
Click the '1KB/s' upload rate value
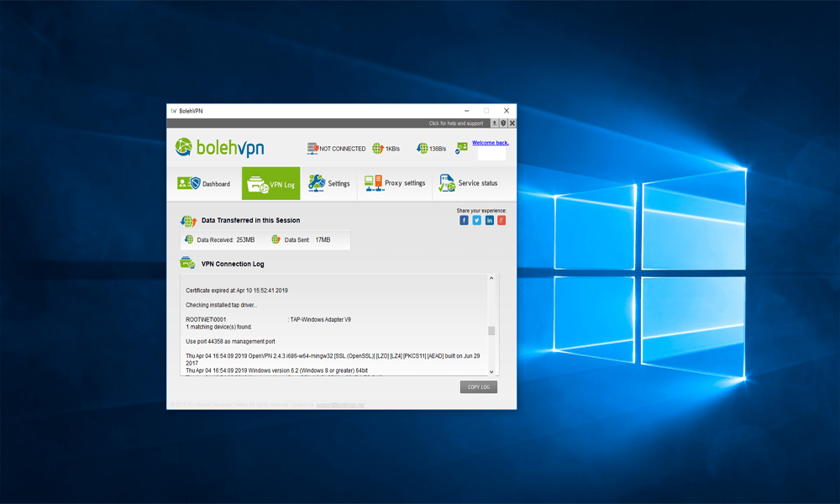(392, 149)
